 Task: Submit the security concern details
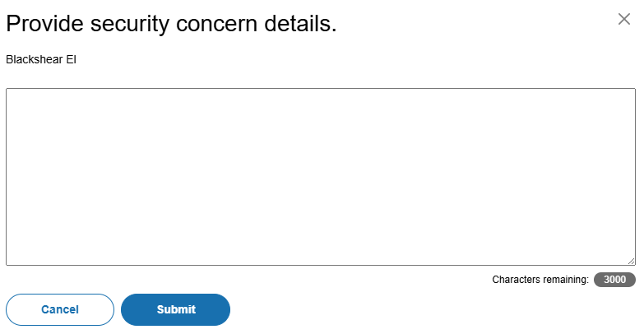175,309
